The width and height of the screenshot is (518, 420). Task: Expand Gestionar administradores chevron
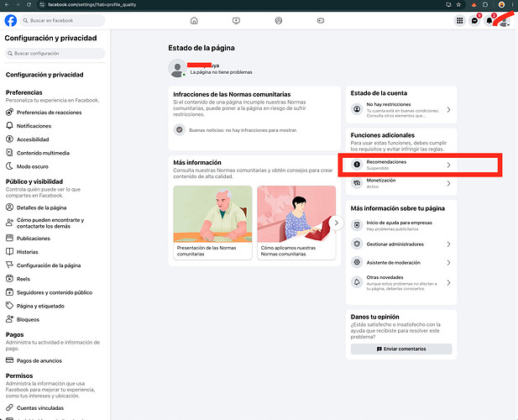[x=448, y=244]
